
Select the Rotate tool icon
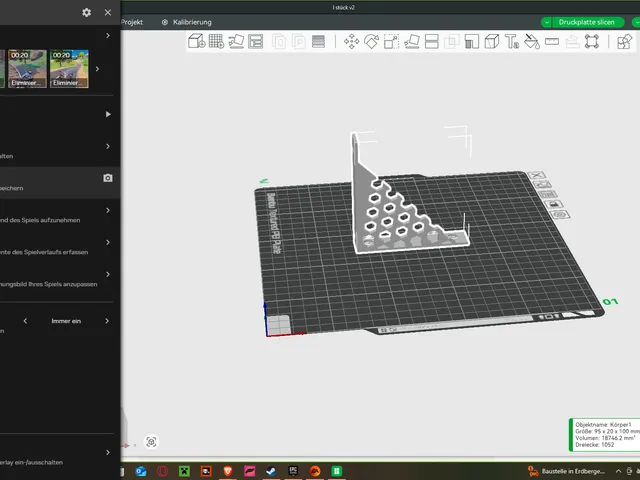pyautogui.click(x=371, y=42)
